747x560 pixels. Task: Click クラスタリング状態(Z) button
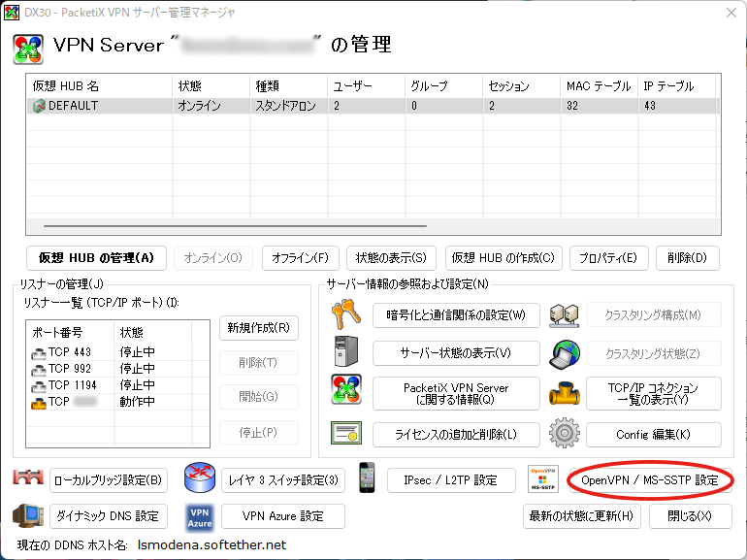pyautogui.click(x=653, y=353)
